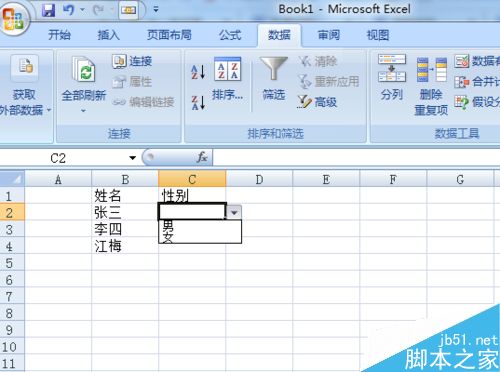Viewport: 500px width, 372px height.
Task: Open the 公式 tab
Action: point(230,35)
